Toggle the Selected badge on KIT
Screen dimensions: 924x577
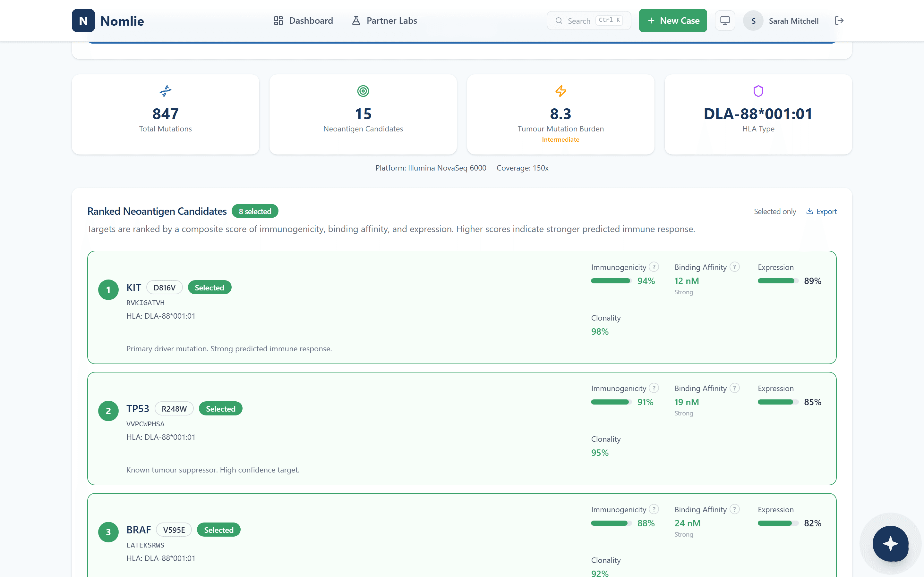[x=209, y=288]
